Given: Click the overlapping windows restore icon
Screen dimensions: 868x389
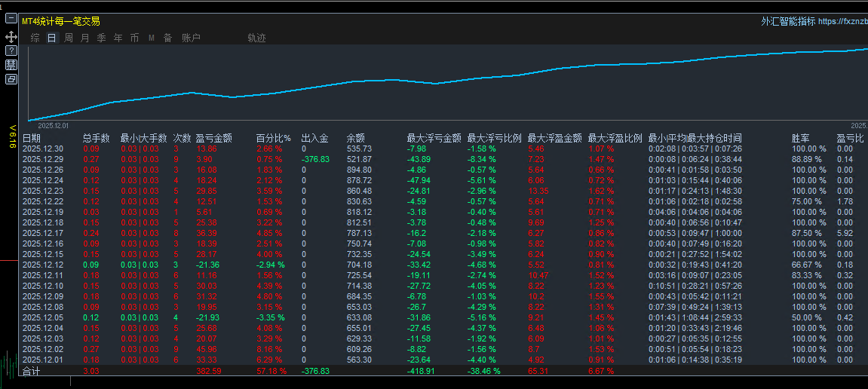Looking at the screenshot, I should (11, 79).
